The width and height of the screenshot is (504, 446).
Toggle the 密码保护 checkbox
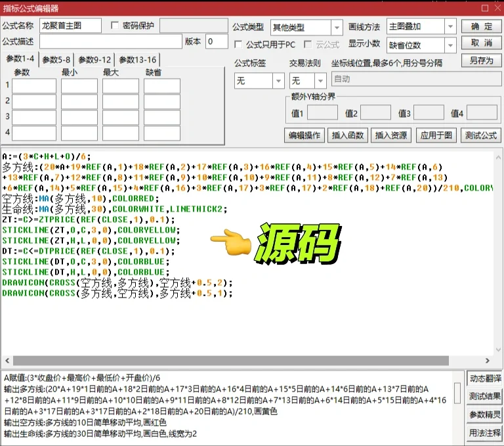[x=114, y=26]
